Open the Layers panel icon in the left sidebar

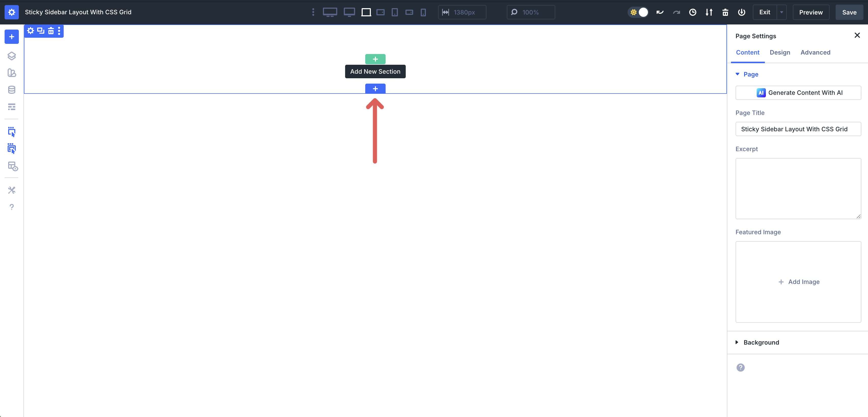pos(12,56)
